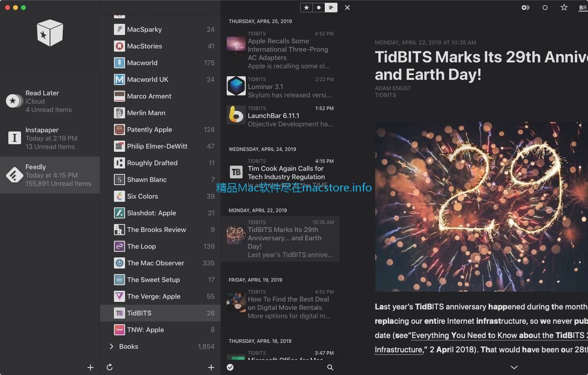Open the Luminar 3.1 article
The height and width of the screenshot is (375, 588).
(x=280, y=87)
